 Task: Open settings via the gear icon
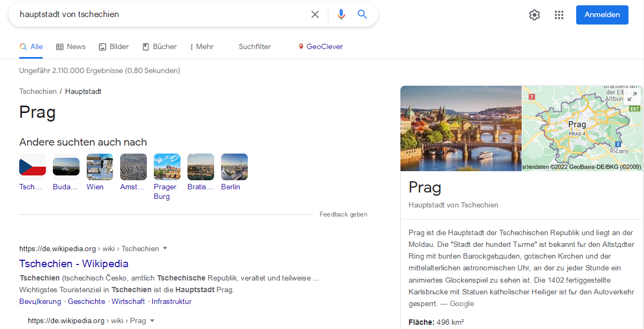535,15
